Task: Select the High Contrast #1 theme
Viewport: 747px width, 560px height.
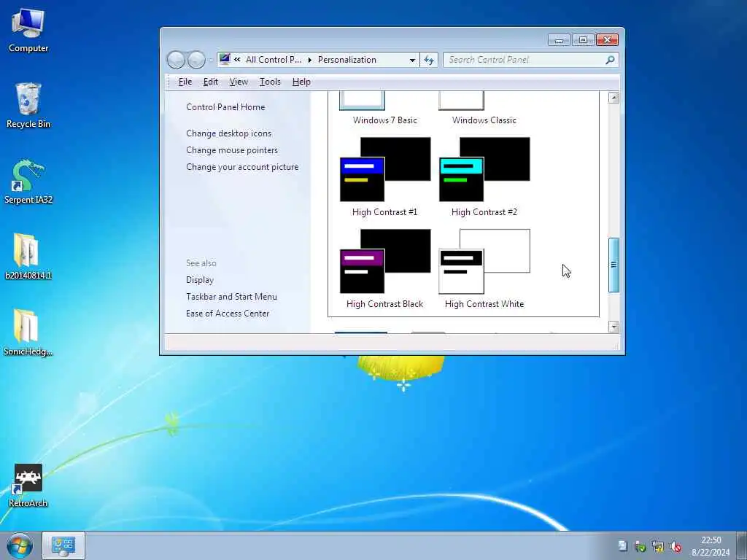Action: pyautogui.click(x=385, y=177)
